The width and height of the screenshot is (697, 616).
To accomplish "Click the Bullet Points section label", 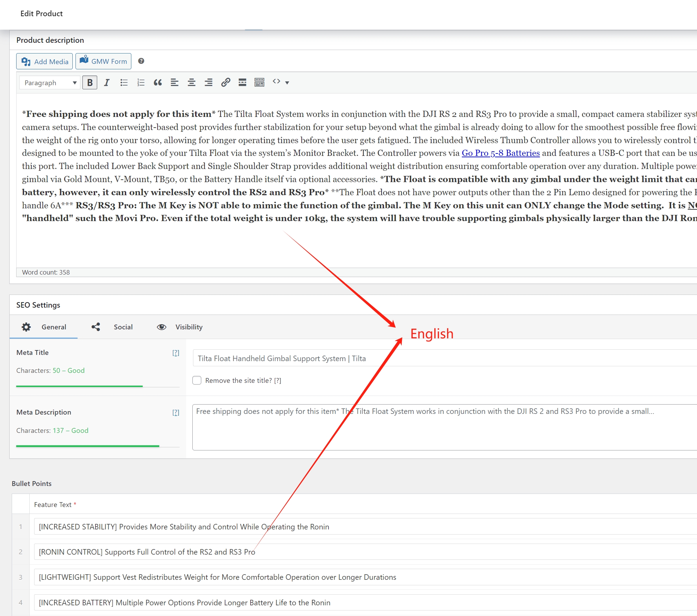I will pos(32,484).
